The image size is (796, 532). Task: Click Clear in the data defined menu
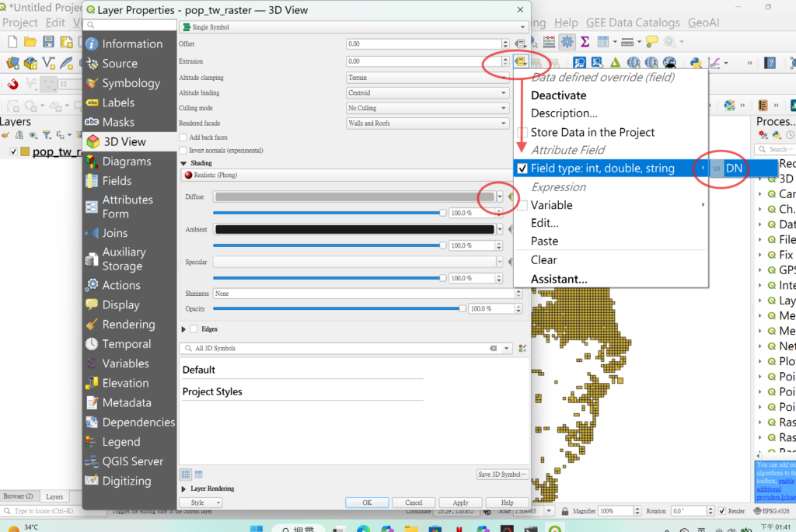(x=543, y=260)
